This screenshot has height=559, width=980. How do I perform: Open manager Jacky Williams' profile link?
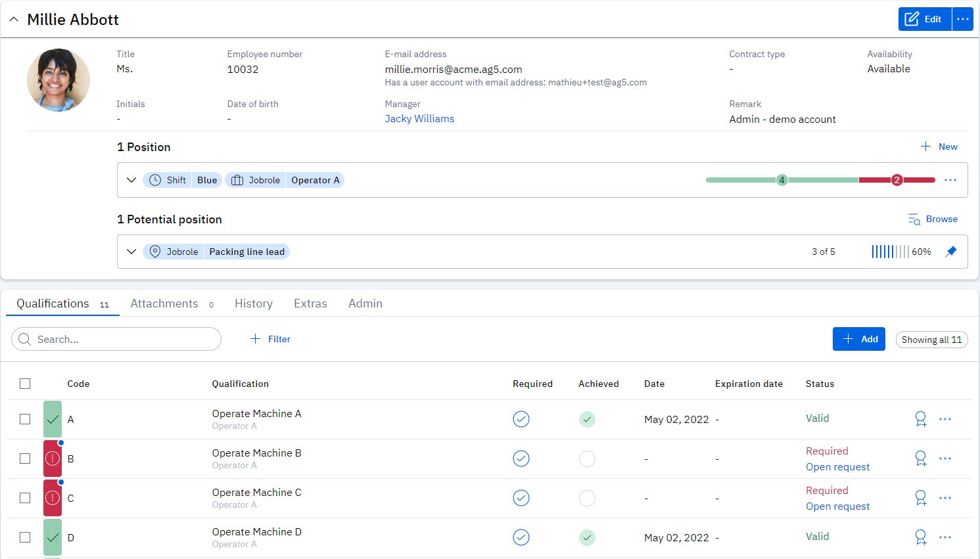[x=419, y=119]
